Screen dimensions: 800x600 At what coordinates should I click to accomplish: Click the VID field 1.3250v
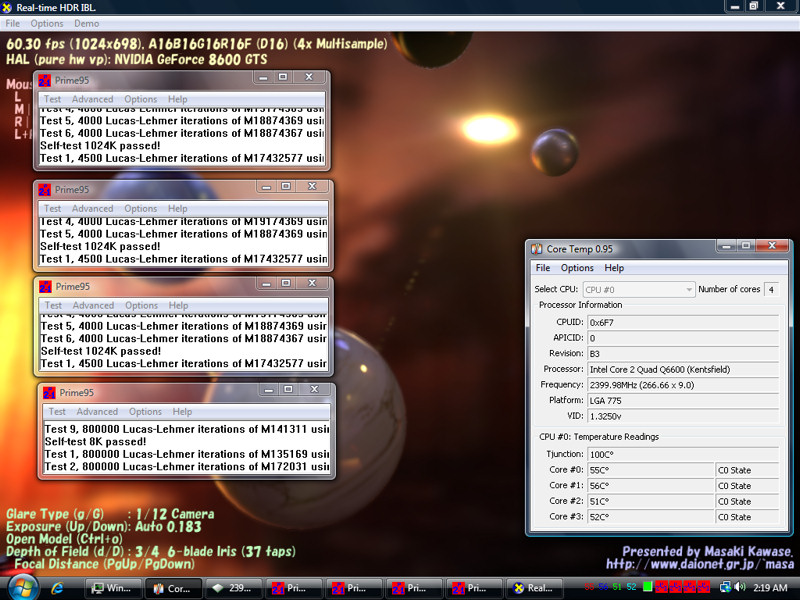(683, 416)
